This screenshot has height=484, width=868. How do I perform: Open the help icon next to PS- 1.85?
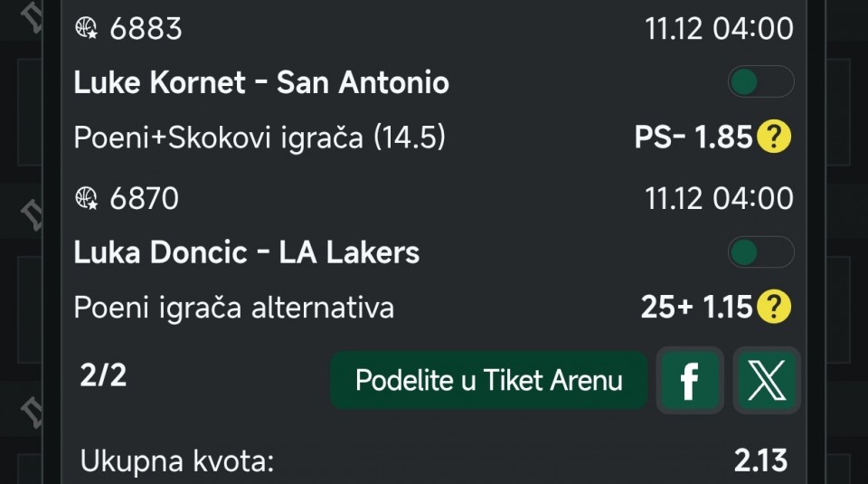coord(774,138)
